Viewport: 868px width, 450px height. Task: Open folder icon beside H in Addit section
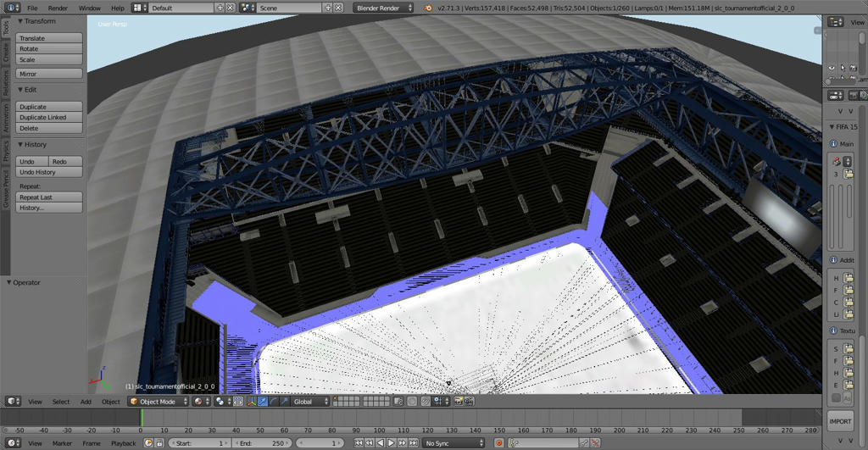848,278
